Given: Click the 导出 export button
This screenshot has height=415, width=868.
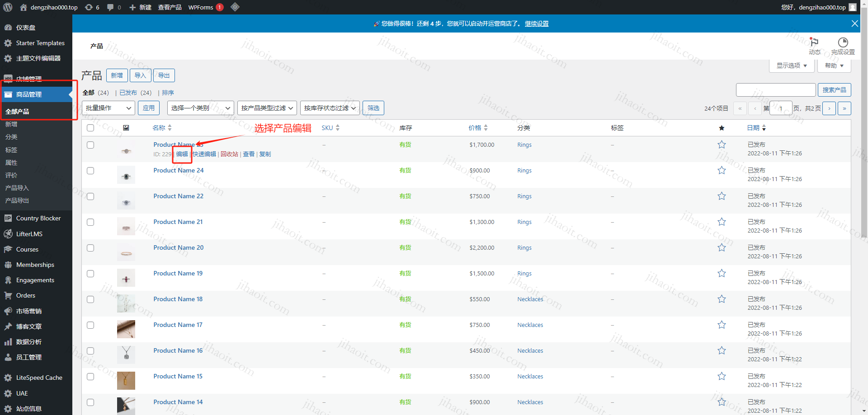Looking at the screenshot, I should (164, 75).
